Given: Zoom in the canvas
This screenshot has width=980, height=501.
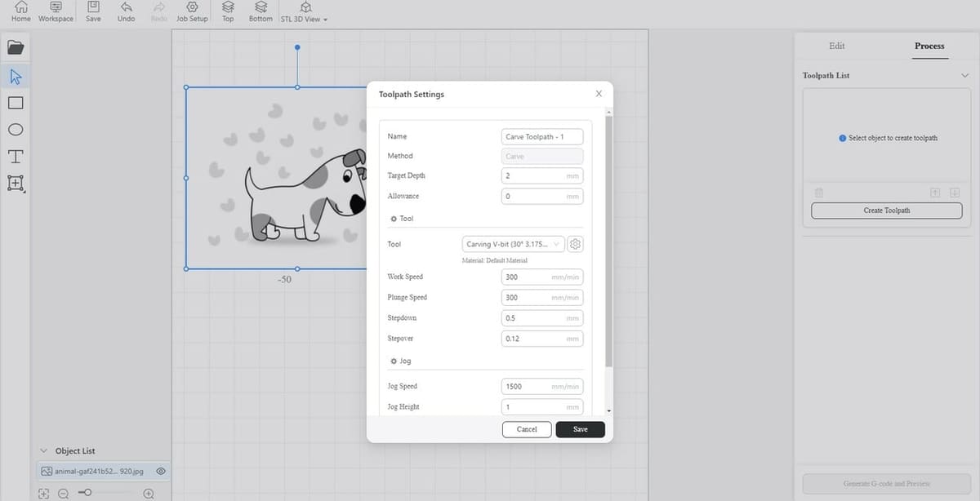Looking at the screenshot, I should 149,493.
